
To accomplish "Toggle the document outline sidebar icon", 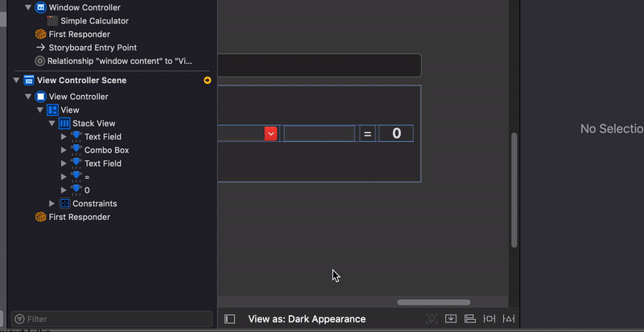I will click(229, 319).
